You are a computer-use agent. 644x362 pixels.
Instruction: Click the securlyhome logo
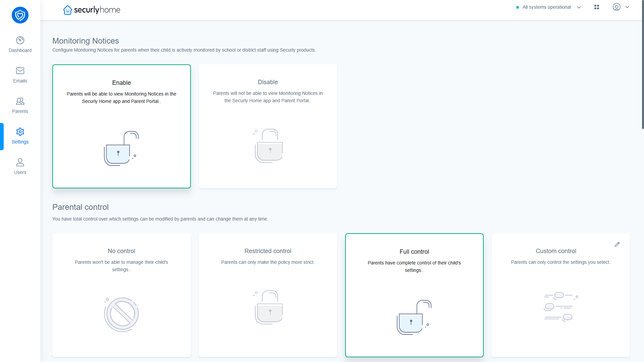pos(92,10)
